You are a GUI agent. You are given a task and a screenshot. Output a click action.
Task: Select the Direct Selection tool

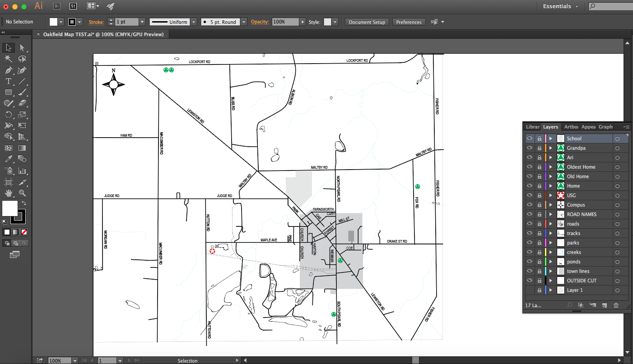point(22,48)
